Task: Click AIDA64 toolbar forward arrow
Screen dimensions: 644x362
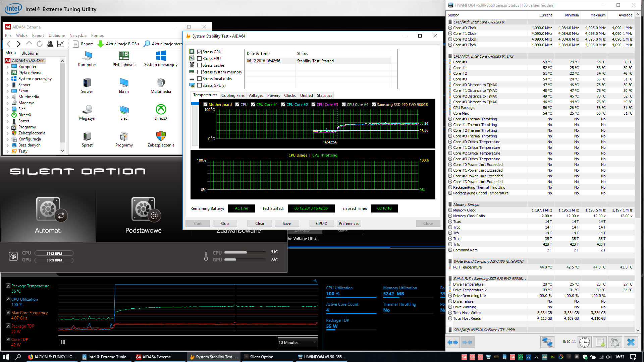Action: click(x=19, y=44)
